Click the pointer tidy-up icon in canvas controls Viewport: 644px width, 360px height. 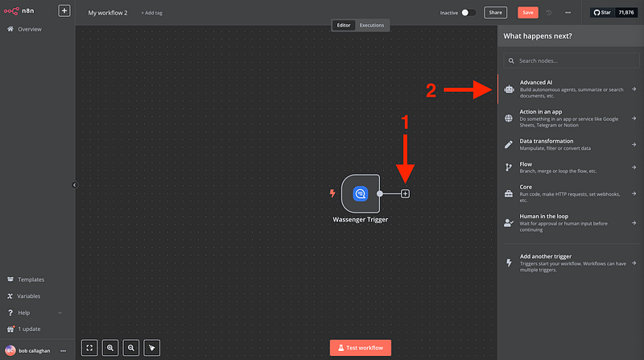151,348
